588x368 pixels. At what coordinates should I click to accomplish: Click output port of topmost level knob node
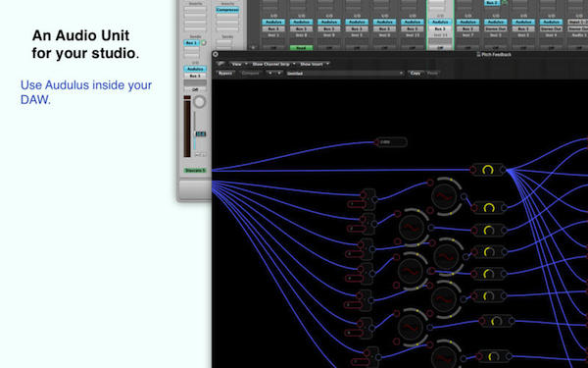point(504,170)
